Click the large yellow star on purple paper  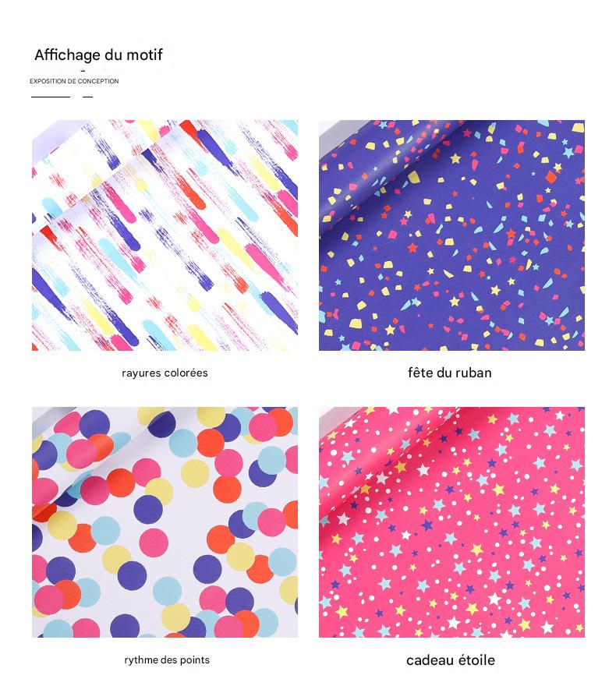[455, 158]
